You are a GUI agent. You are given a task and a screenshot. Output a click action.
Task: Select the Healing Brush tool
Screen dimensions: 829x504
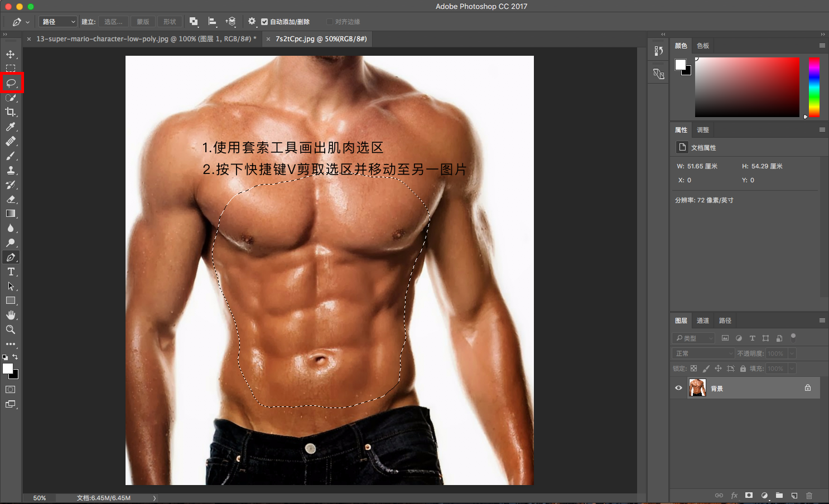[x=11, y=141]
